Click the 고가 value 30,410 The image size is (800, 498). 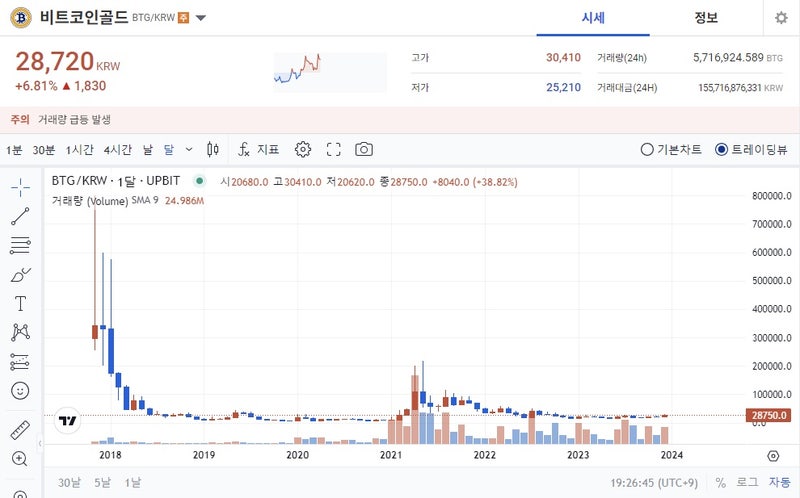pos(563,58)
